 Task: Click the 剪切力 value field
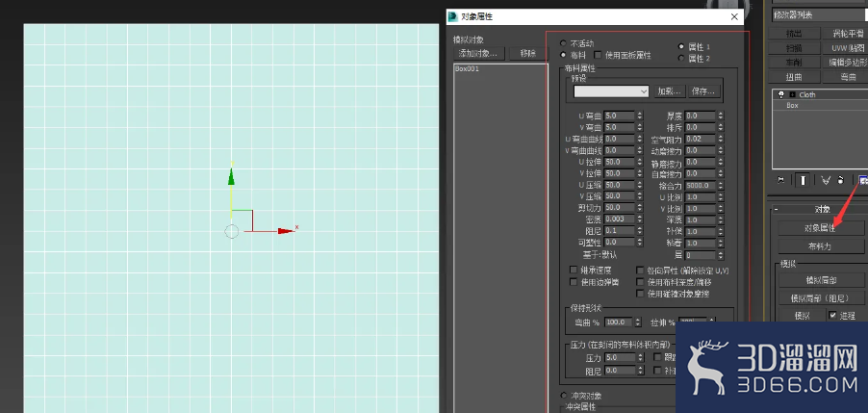[x=620, y=208]
